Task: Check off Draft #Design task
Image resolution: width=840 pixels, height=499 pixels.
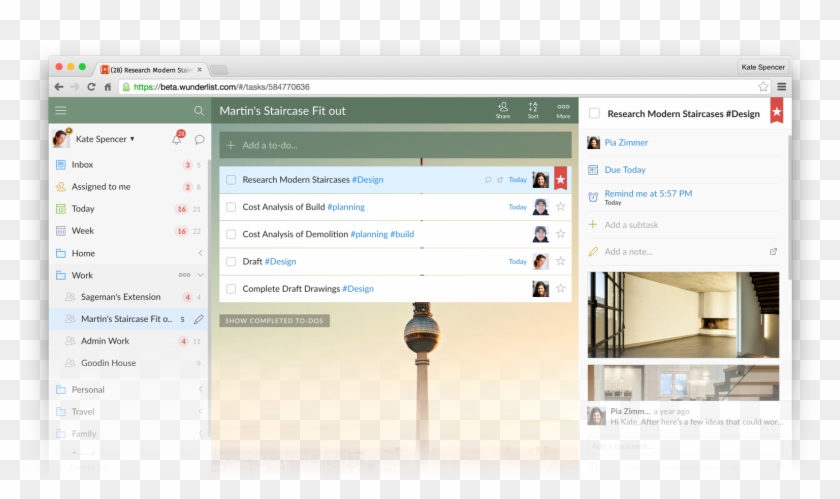Action: click(x=231, y=262)
